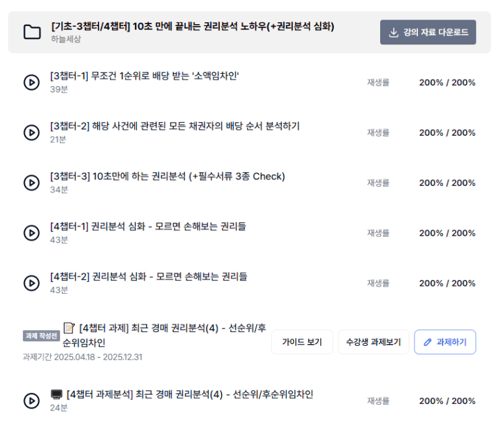Screen dimensions: 504x430
Task: Click the course header title 10초 만에 끝내는 권리분석
Action: pyautogui.click(x=192, y=26)
